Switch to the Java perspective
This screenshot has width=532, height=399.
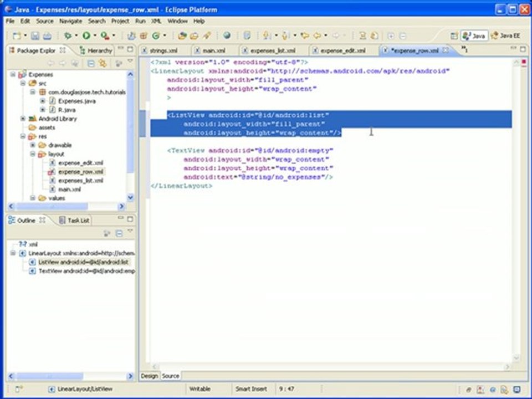(474, 35)
